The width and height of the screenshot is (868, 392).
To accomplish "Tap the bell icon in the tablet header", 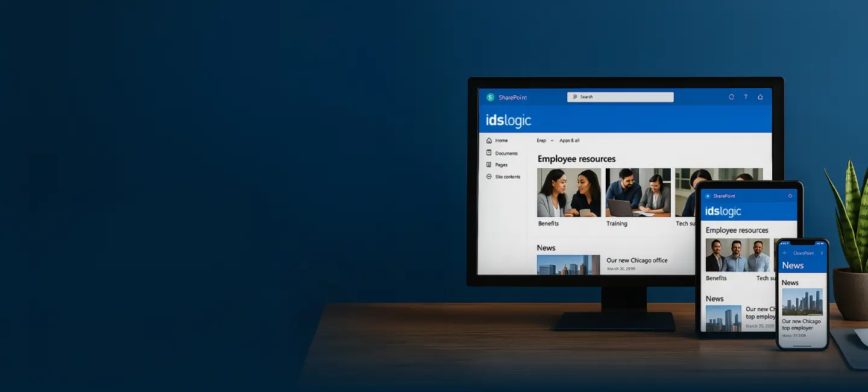I will (x=790, y=196).
